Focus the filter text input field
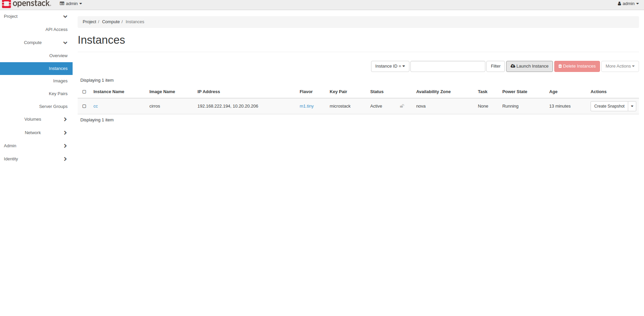Image resolution: width=644 pixels, height=316 pixels. pos(448,66)
